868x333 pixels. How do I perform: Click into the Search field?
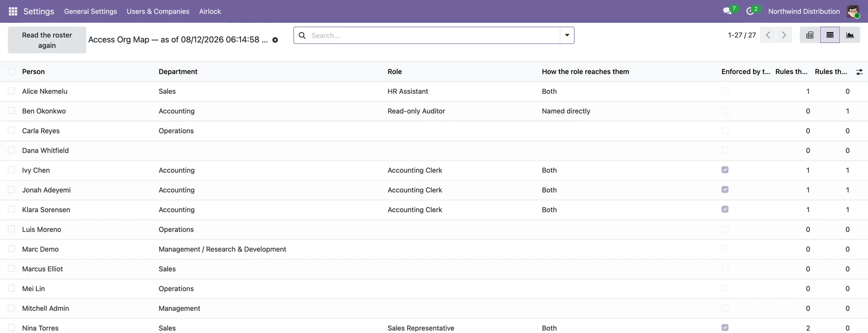click(434, 35)
